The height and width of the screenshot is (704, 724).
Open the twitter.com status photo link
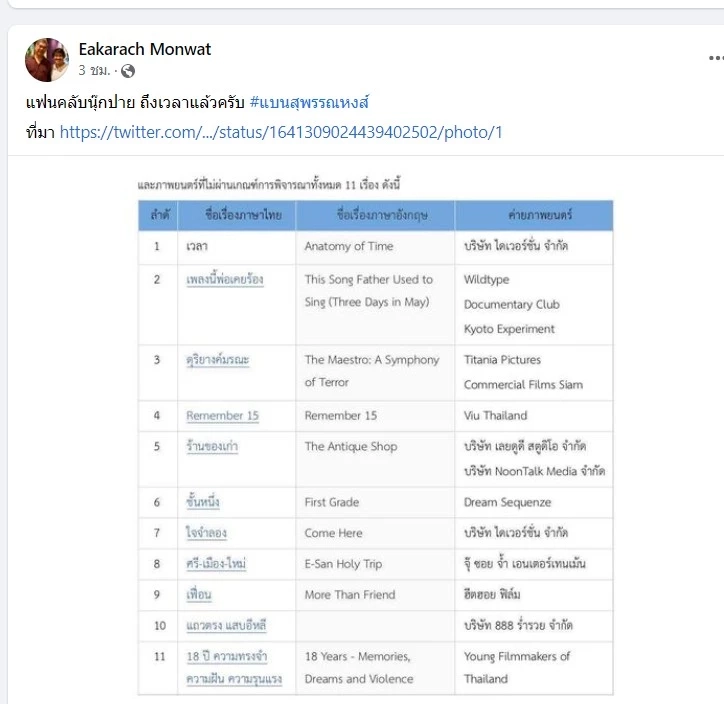coord(281,132)
